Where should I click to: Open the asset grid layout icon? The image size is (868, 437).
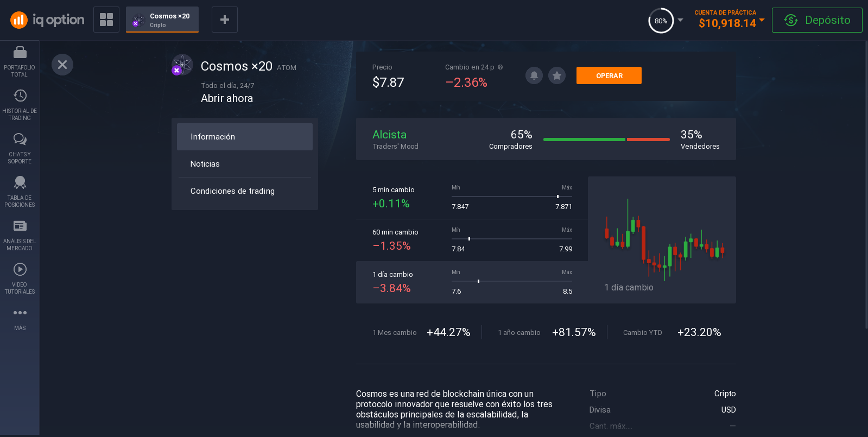tap(106, 20)
